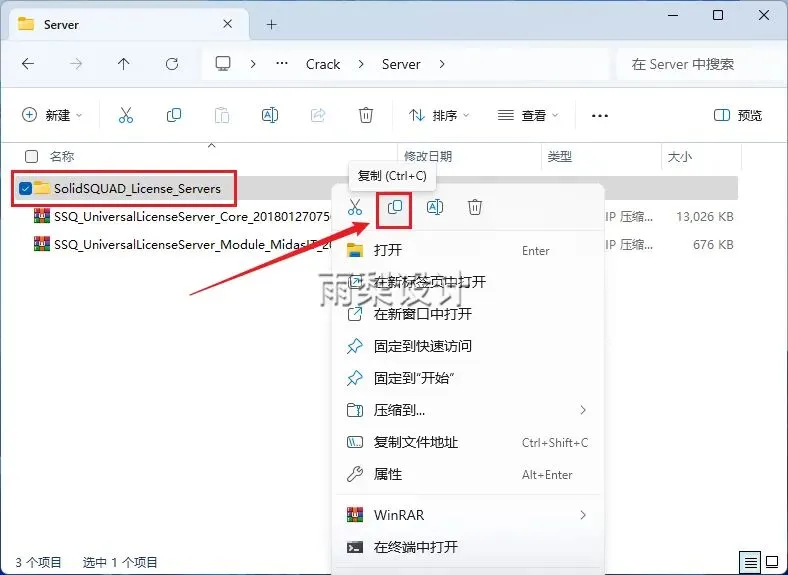
Task: Click the 676 KB size cell
Action: (713, 245)
